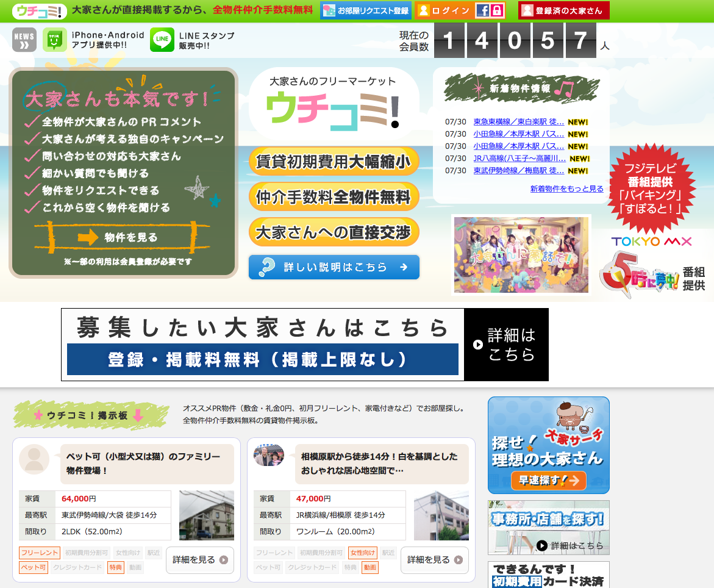Click 詳細を見る for 64,000円 property
This screenshot has width=714, height=588.
tap(200, 560)
